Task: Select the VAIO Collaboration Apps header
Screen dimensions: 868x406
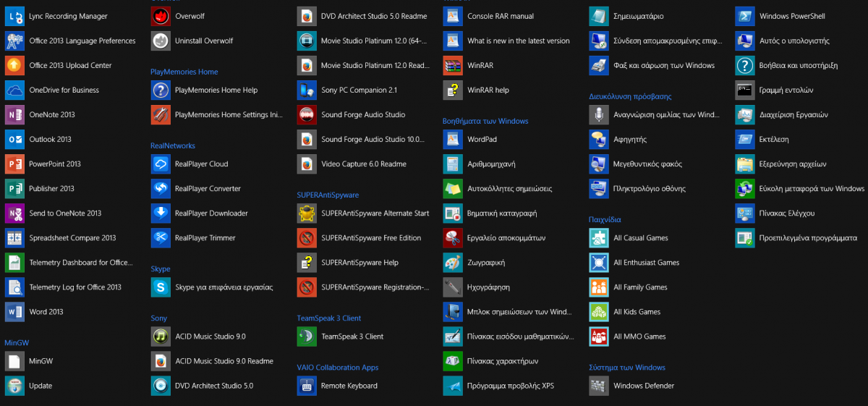Action: [x=337, y=367]
